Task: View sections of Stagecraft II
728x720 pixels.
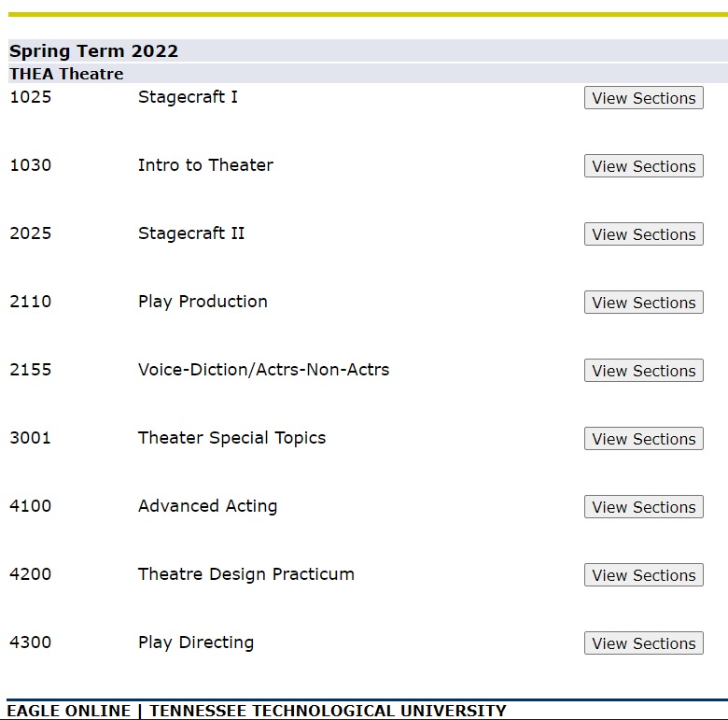Action: click(x=643, y=234)
